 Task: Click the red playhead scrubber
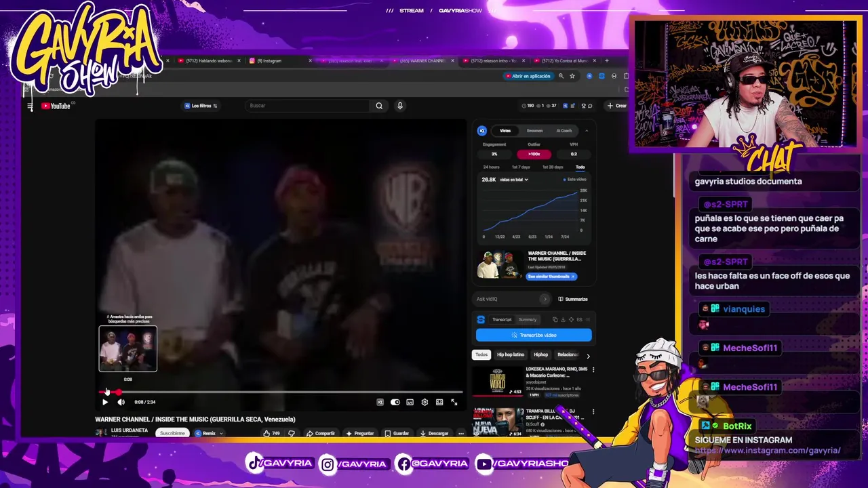(x=119, y=392)
